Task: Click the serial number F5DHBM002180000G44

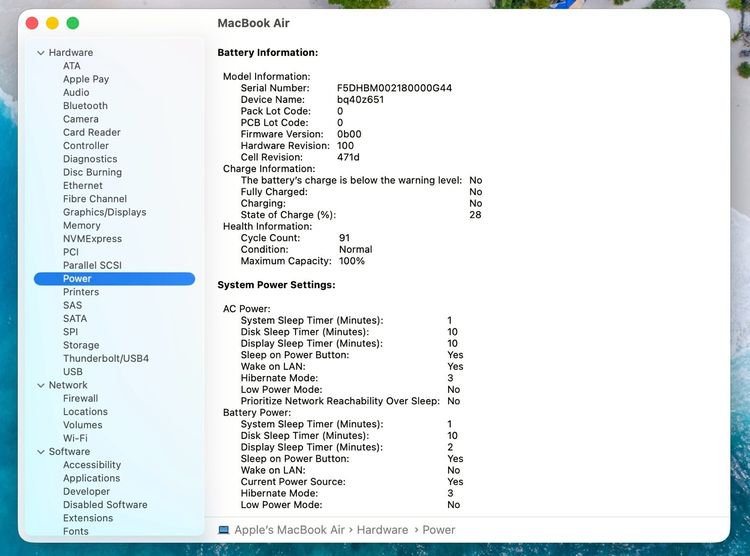Action: (395, 88)
